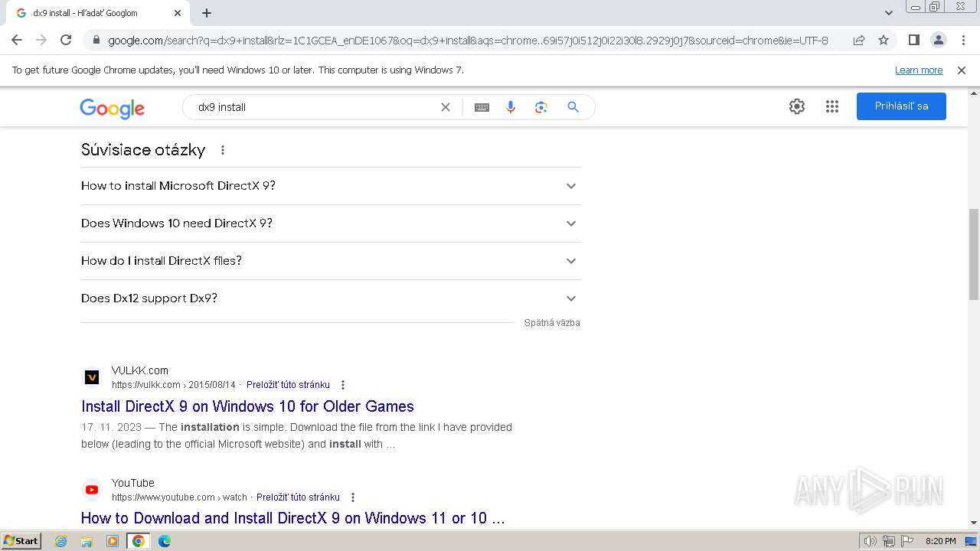
Task: Close the dx9 install tab
Action: (178, 13)
